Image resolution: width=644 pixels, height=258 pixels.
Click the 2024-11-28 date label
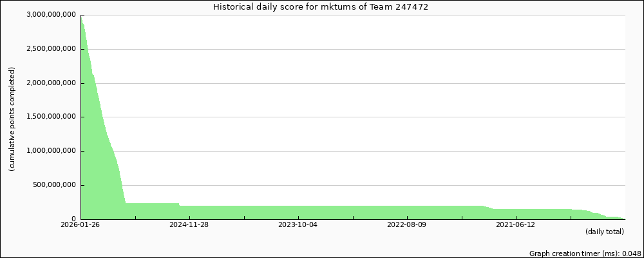pyautogui.click(x=189, y=225)
